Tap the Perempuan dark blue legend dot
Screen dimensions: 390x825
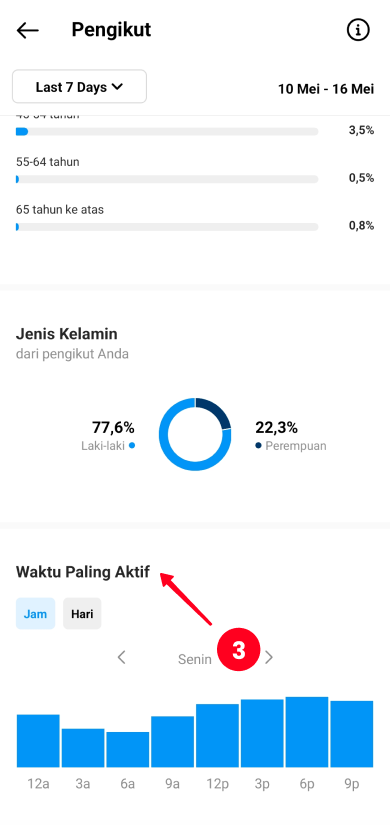click(x=258, y=445)
